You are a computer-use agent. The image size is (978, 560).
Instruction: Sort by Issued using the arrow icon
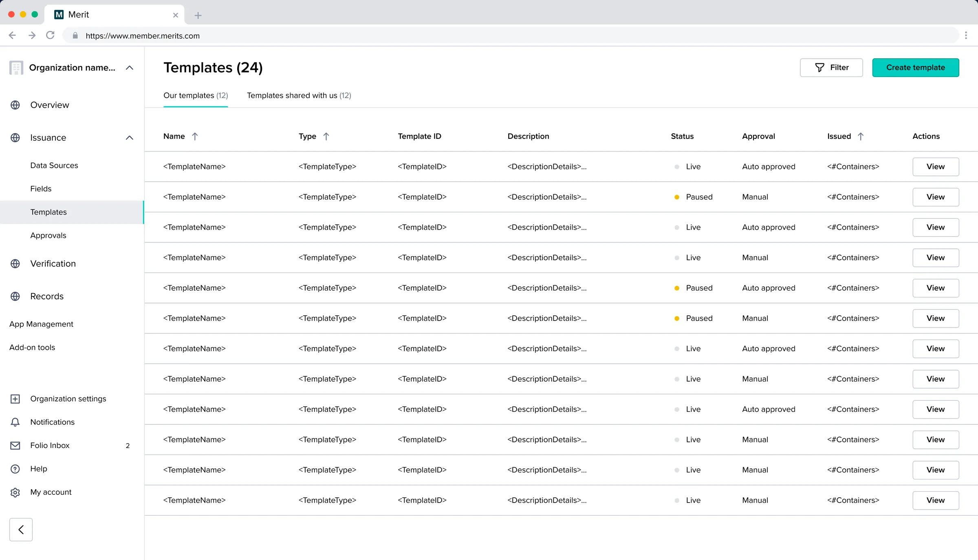tap(861, 136)
